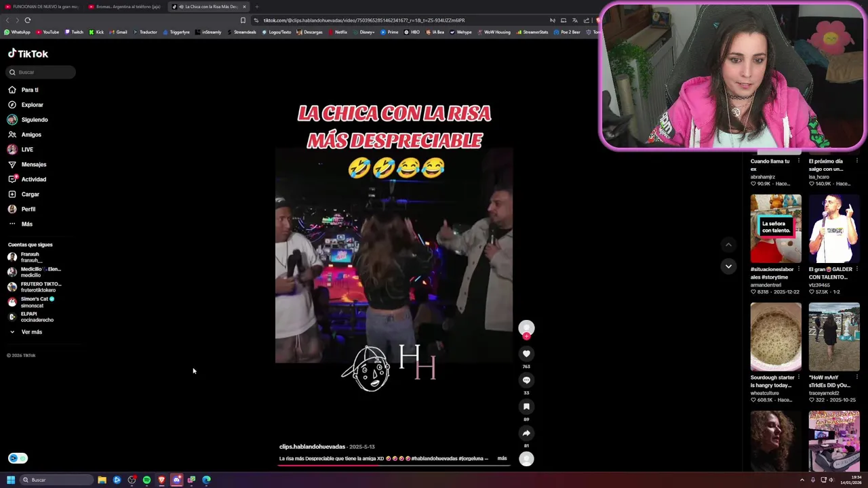
Task: Open the Explorar page
Action: [26, 104]
